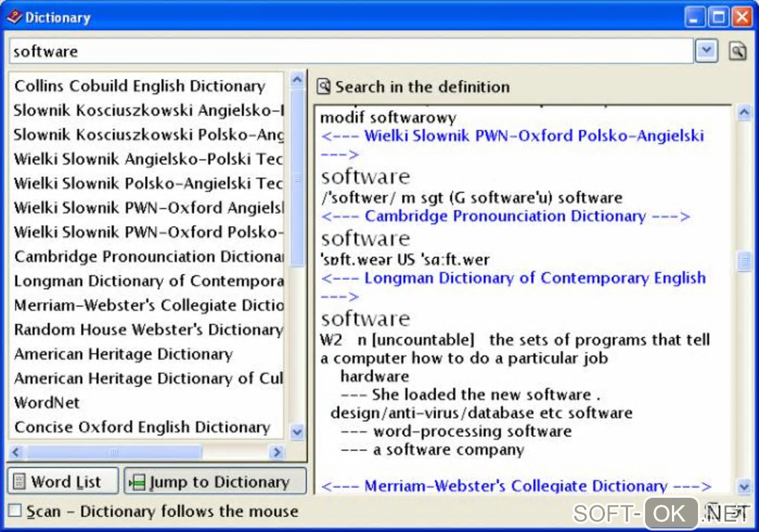The height and width of the screenshot is (532, 759).
Task: Select Merriam-Webster's Collegiate Dictionary in list
Action: [146, 305]
